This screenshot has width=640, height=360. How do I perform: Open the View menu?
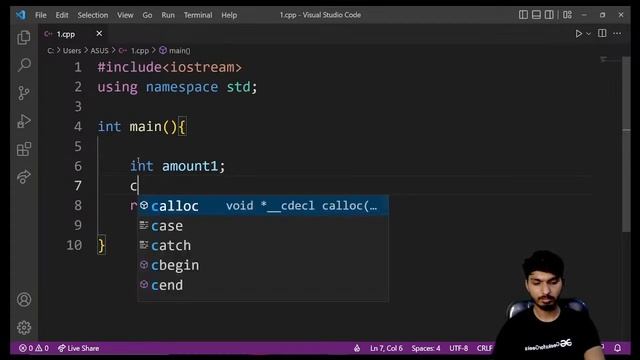pyautogui.click(x=125, y=15)
